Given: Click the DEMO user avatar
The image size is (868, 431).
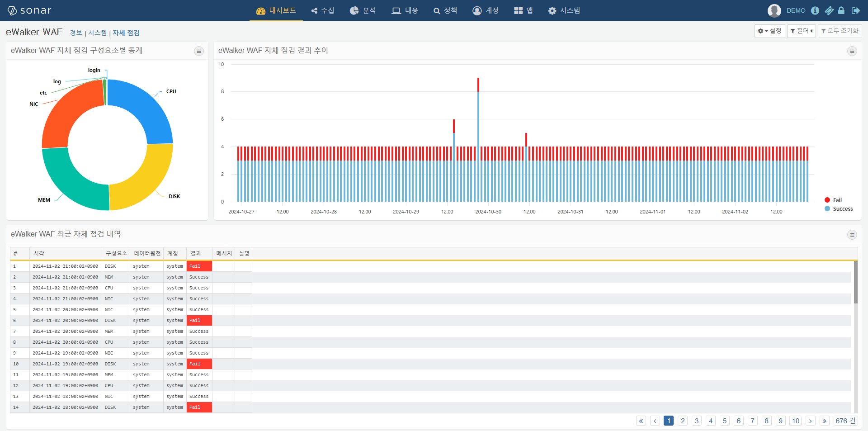Looking at the screenshot, I should 774,10.
